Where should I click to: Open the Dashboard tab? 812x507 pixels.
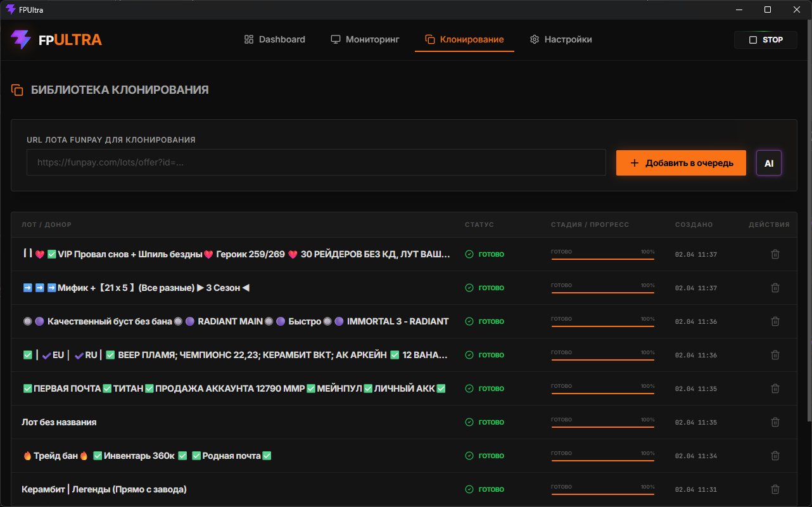point(275,39)
